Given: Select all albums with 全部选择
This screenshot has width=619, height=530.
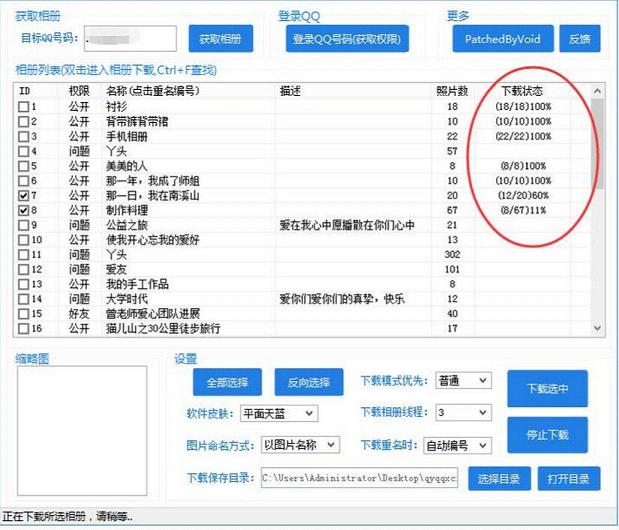Looking at the screenshot, I should tap(227, 382).
